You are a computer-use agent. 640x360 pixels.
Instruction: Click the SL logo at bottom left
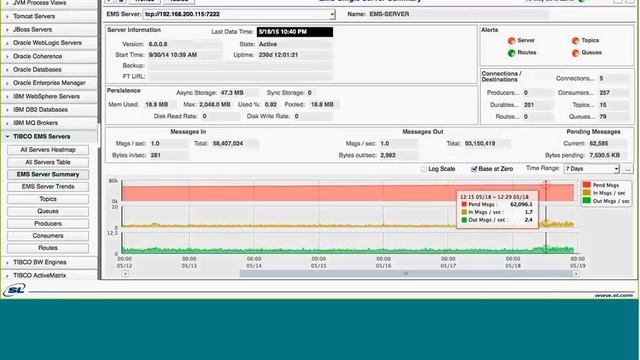14,290
